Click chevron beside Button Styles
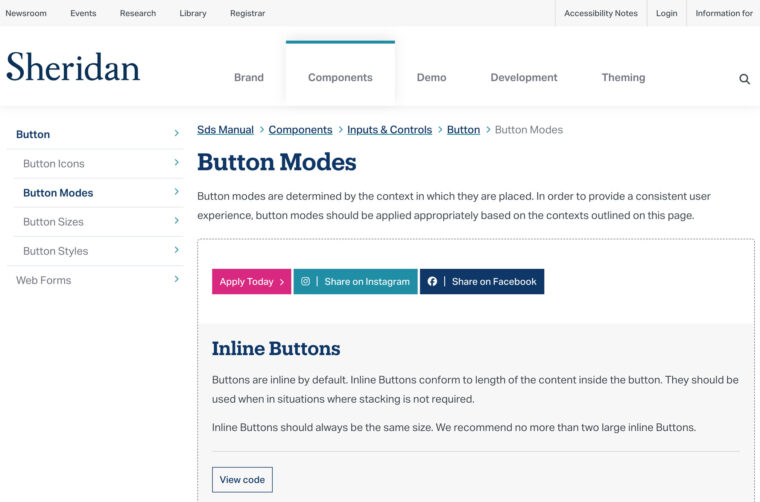This screenshot has width=760, height=502. pyautogui.click(x=176, y=250)
